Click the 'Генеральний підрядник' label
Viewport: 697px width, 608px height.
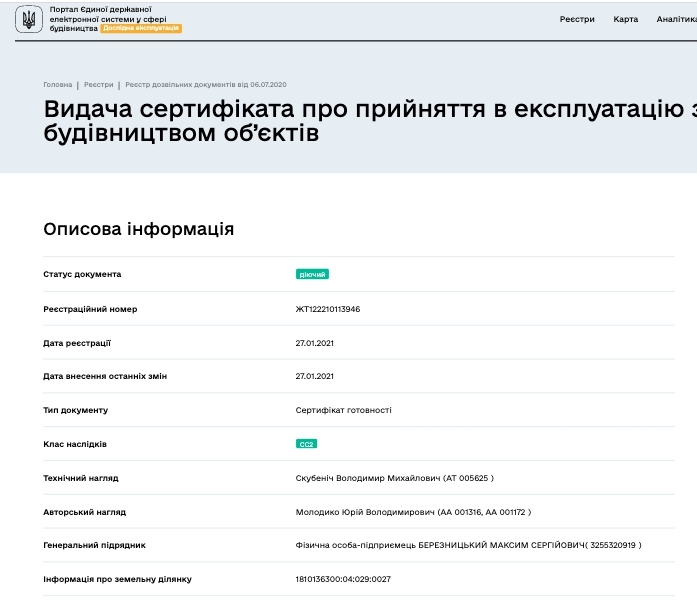click(x=94, y=545)
